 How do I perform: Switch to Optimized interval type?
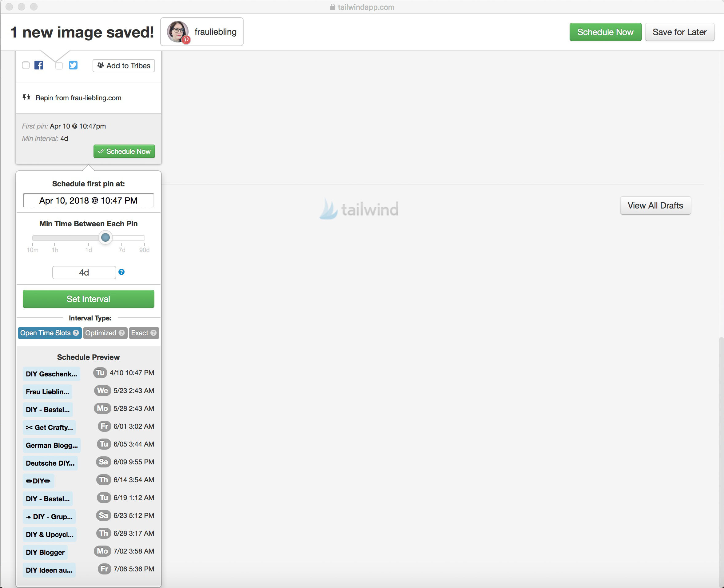pos(101,333)
